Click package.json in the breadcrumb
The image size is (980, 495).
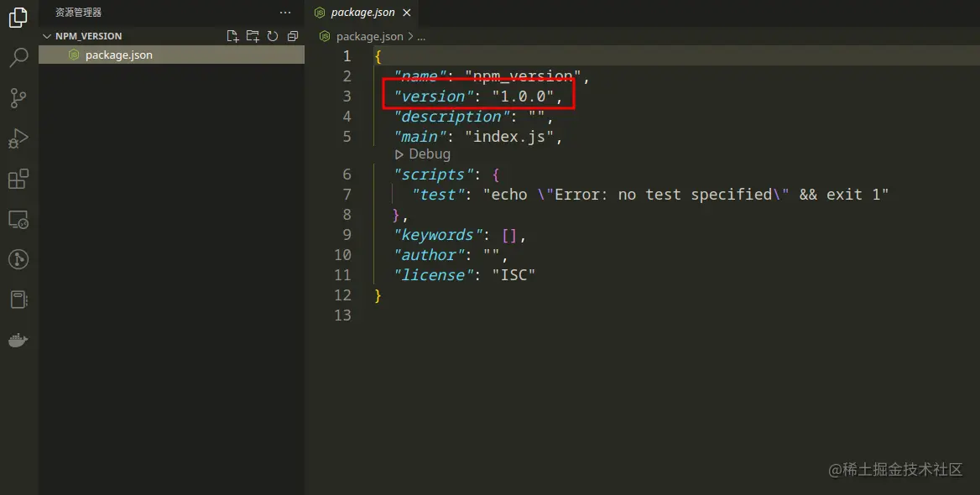pyautogui.click(x=369, y=36)
